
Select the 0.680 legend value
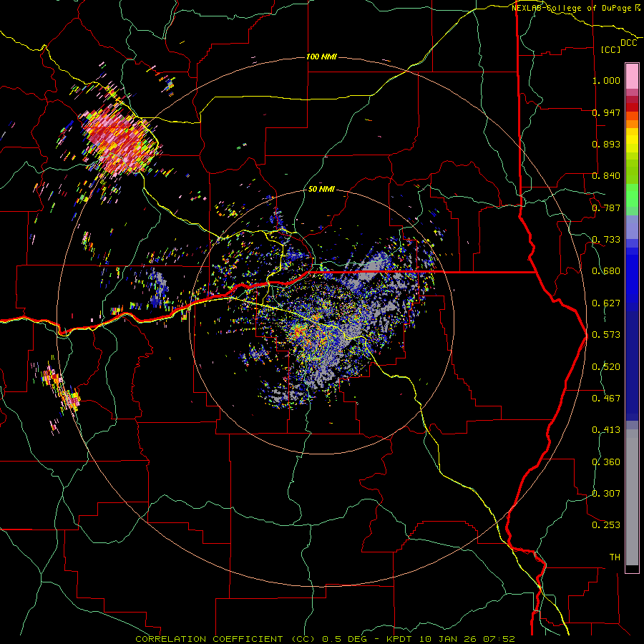(x=606, y=271)
